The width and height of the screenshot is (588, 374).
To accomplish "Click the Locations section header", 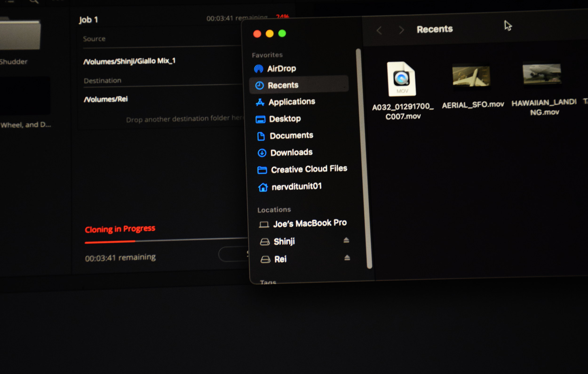I will point(274,210).
